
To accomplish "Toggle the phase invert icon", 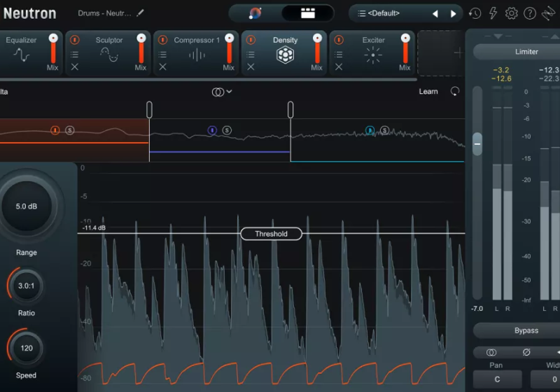I will pos(526,352).
